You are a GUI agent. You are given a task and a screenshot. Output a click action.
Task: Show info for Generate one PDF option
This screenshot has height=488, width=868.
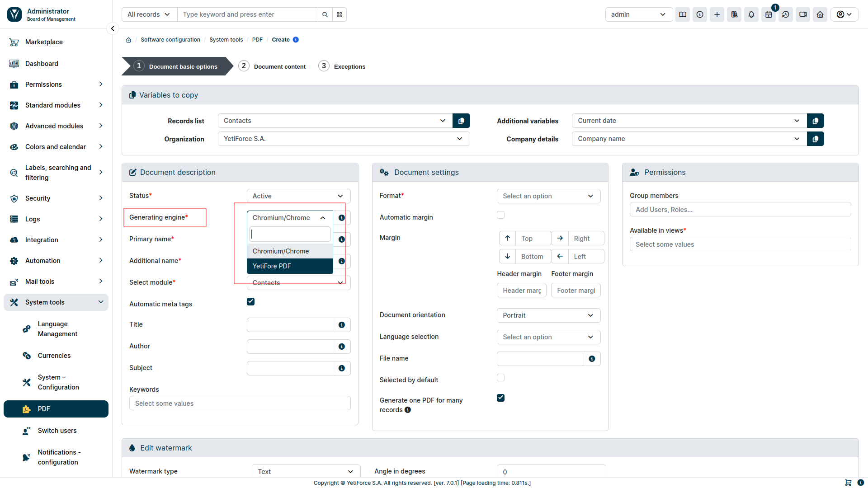[x=408, y=410]
